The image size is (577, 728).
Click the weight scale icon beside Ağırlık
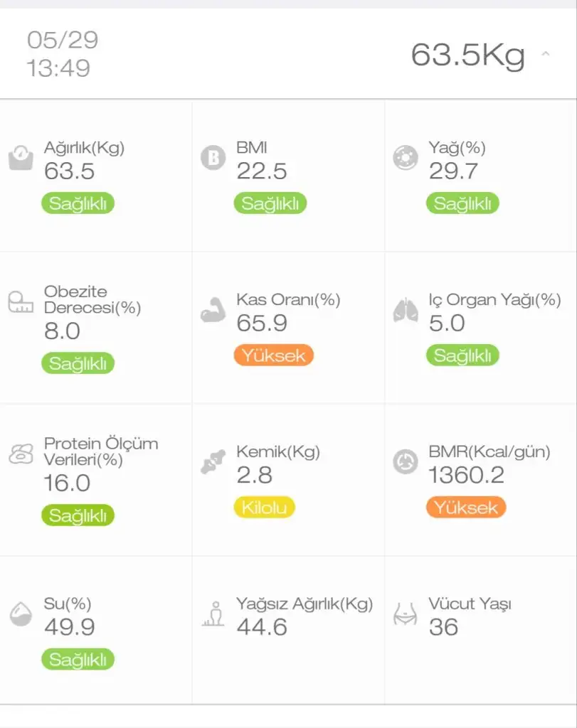click(x=21, y=157)
